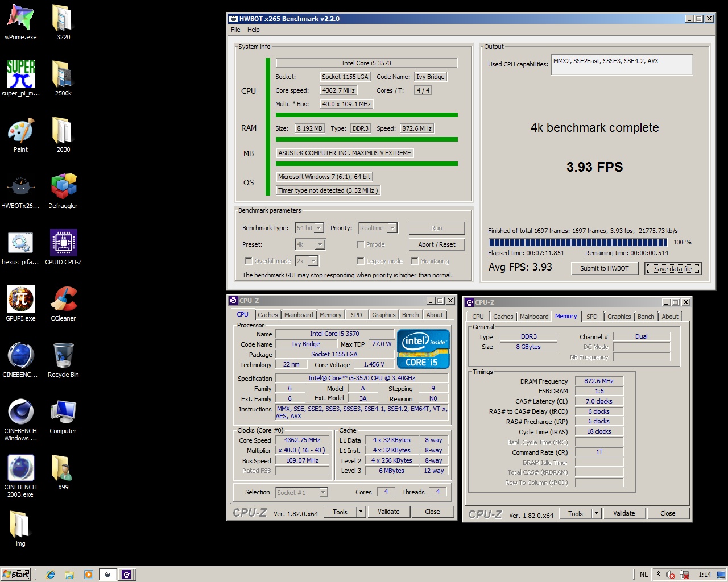
Task: Switch to HWBOT x265 taskbar button
Action: click(x=107, y=575)
